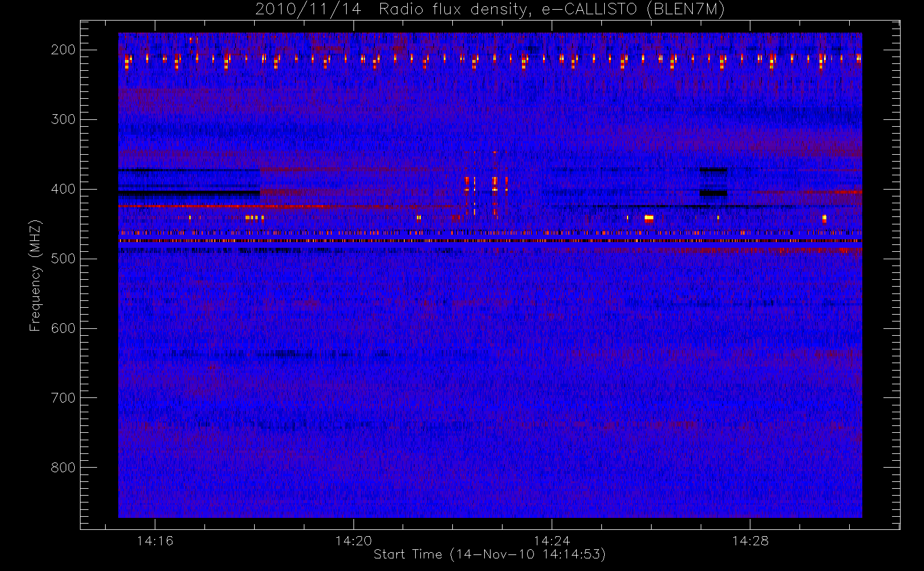Click the 200 frequency tick label

coord(63,50)
